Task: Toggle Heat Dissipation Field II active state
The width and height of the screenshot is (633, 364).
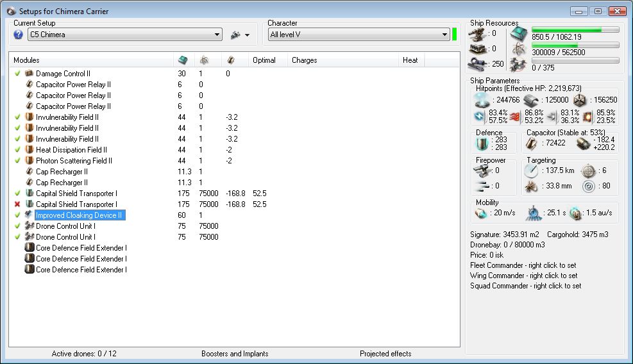Action: tap(17, 150)
